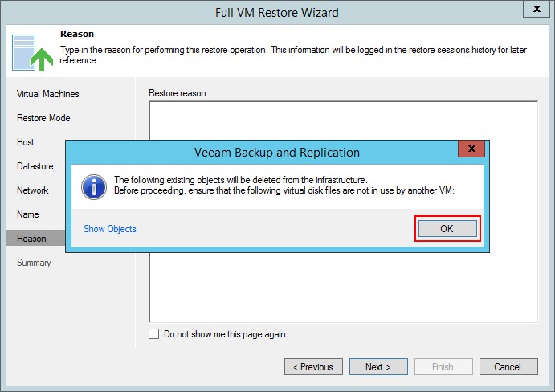Open the Show Objects link
This screenshot has width=555, height=392.
coord(110,229)
